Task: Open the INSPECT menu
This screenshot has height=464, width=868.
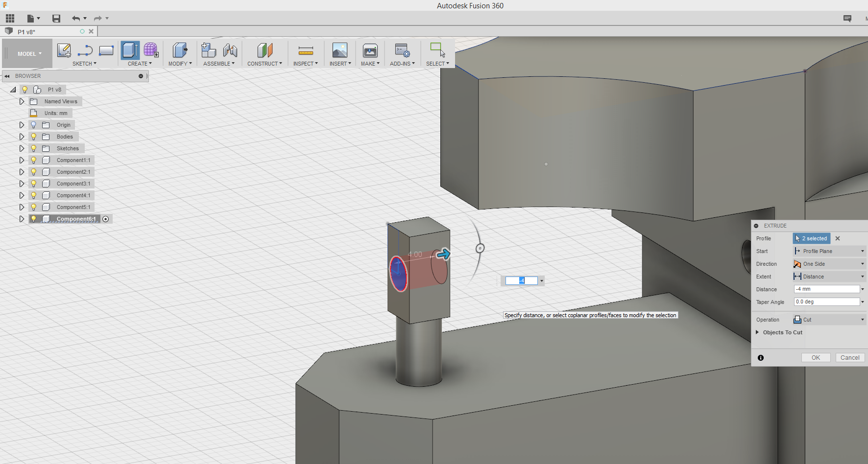Action: [x=306, y=64]
